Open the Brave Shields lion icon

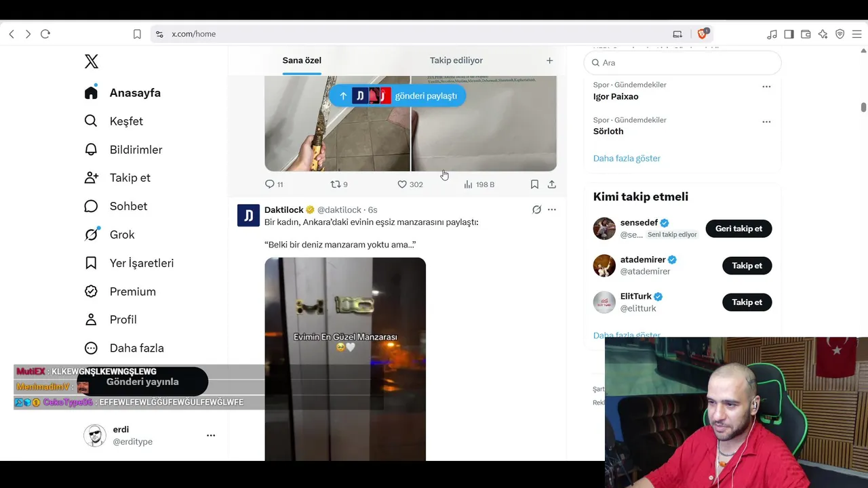(703, 34)
